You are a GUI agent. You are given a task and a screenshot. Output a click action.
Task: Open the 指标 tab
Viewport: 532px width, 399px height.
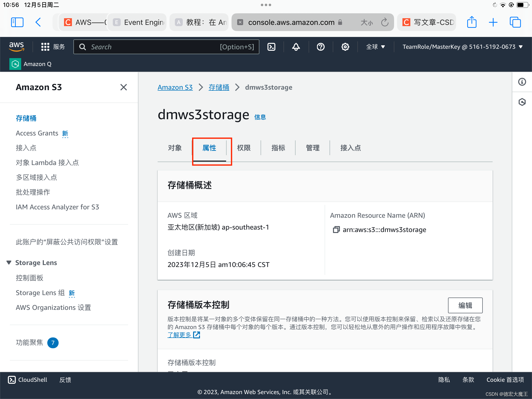click(x=278, y=148)
